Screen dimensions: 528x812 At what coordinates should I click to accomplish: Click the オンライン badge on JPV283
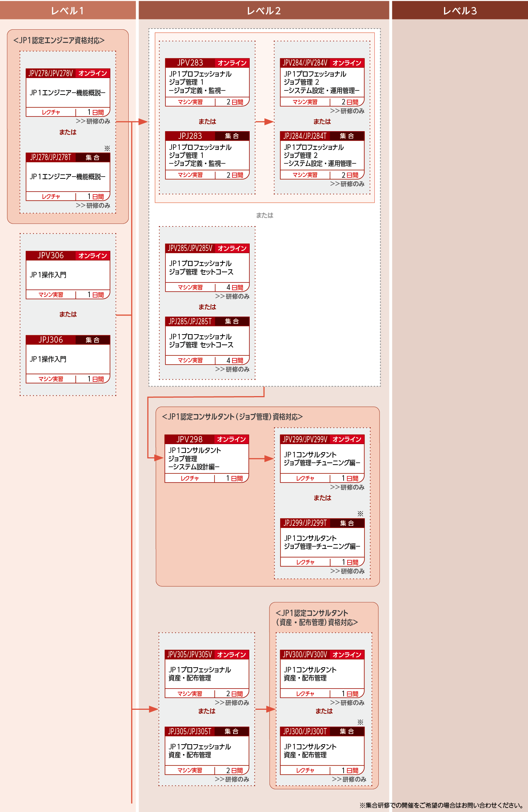(232, 63)
